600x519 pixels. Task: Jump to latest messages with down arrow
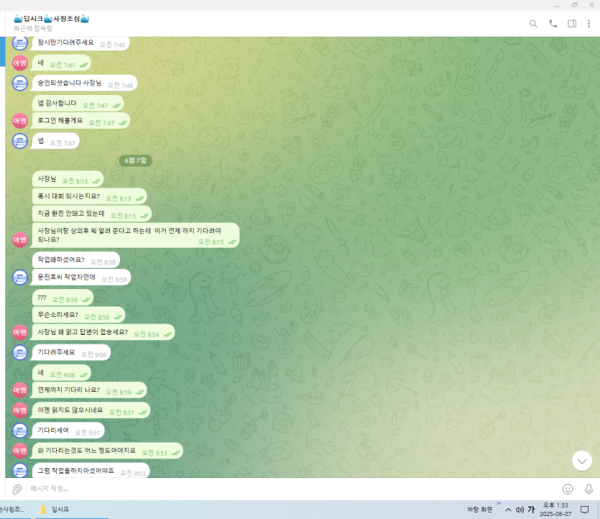point(582,461)
